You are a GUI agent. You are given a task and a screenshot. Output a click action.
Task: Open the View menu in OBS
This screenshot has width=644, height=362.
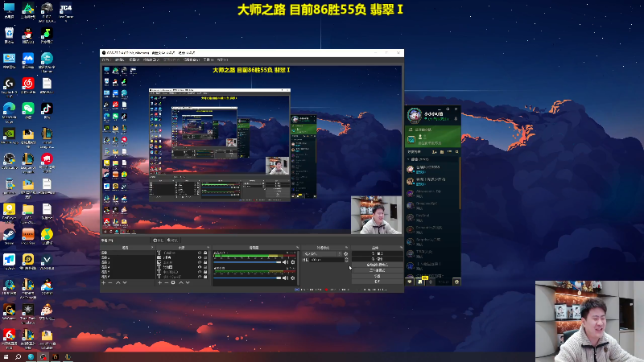point(134,60)
